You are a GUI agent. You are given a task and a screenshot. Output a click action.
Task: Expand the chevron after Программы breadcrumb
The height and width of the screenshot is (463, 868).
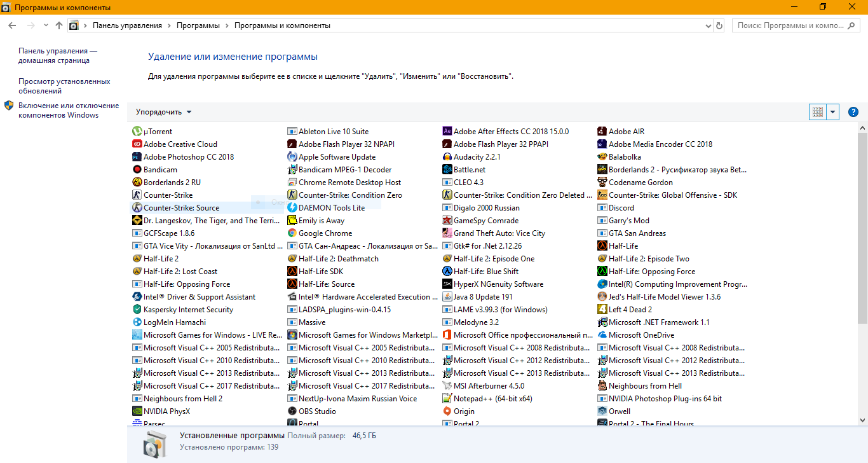click(x=227, y=25)
